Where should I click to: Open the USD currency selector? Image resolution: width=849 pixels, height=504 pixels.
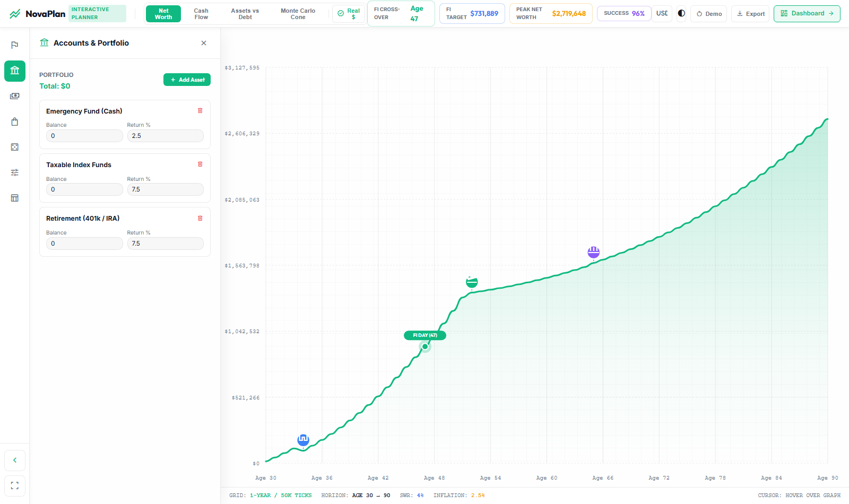click(x=662, y=13)
